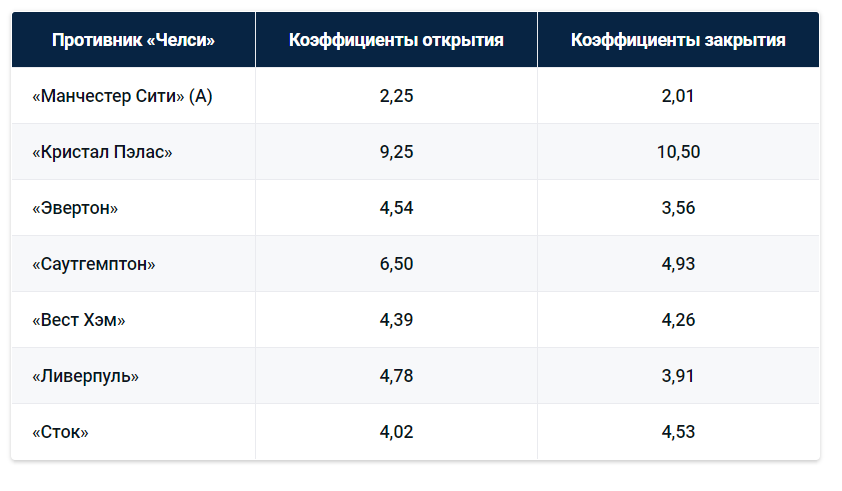Click closing odds value 10,50
This screenshot has width=842, height=491.
678,152
